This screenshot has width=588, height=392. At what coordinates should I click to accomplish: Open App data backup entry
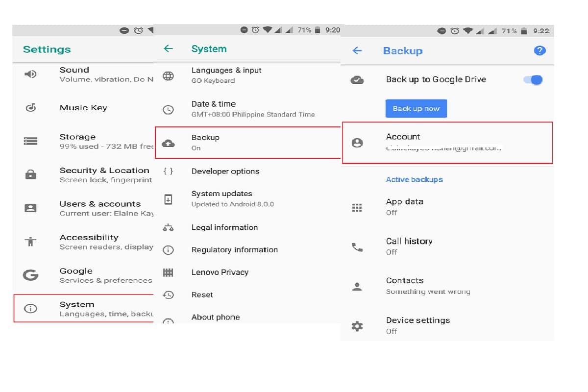click(x=447, y=207)
